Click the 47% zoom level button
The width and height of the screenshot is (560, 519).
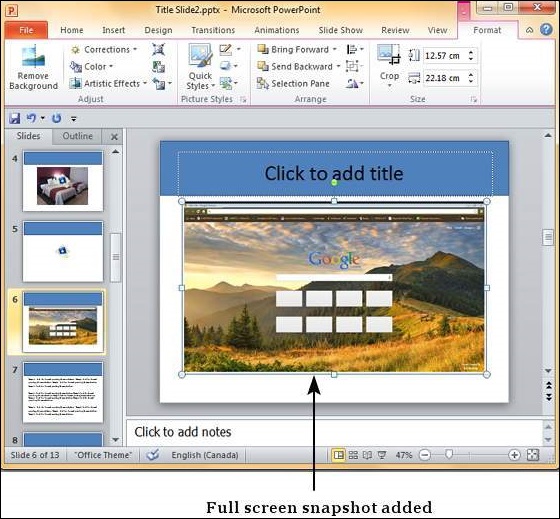tap(404, 455)
